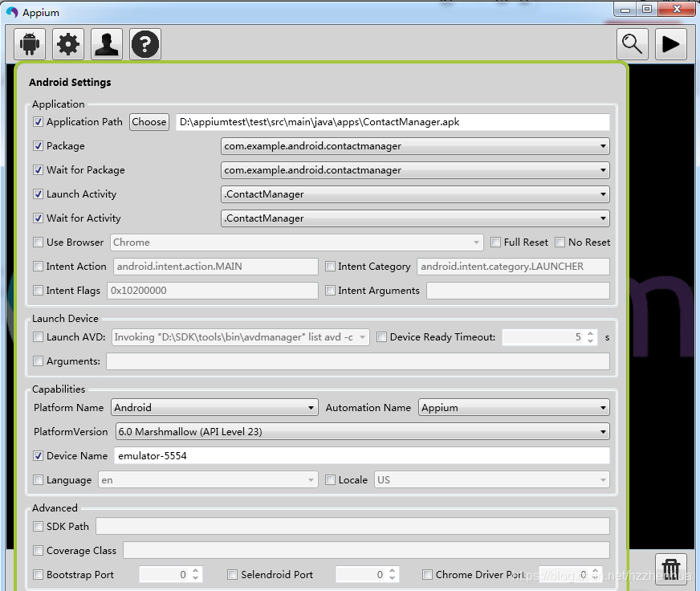
Task: Click Choose button for application path
Action: pos(149,122)
